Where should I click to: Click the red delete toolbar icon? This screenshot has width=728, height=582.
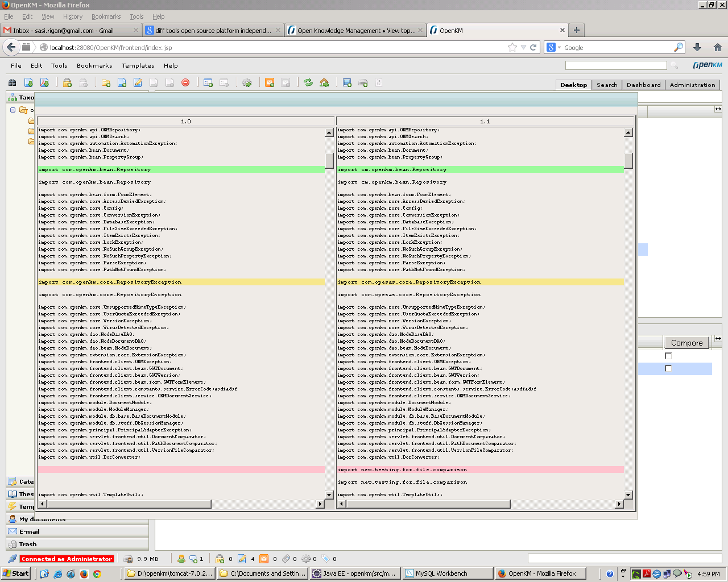click(185, 83)
